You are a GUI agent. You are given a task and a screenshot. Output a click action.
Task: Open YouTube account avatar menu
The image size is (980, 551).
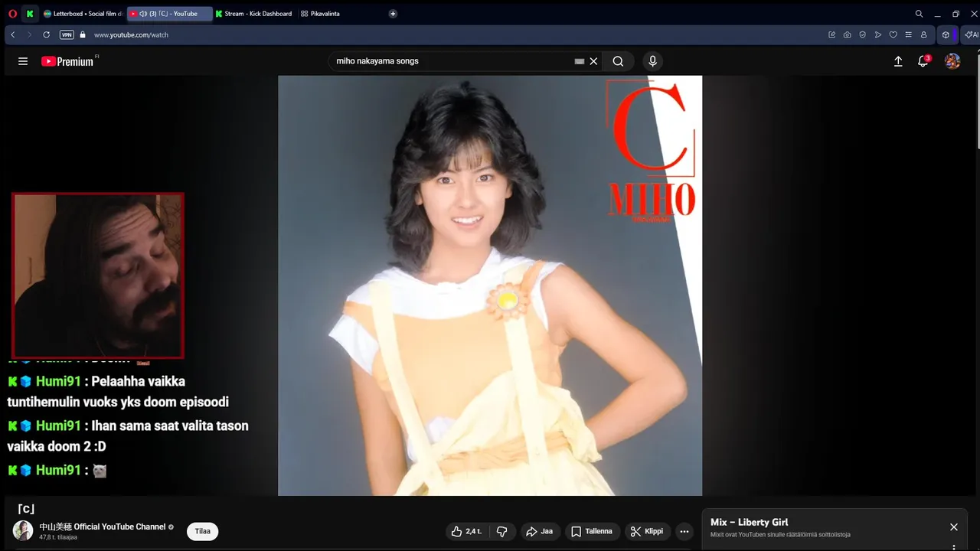(x=952, y=61)
